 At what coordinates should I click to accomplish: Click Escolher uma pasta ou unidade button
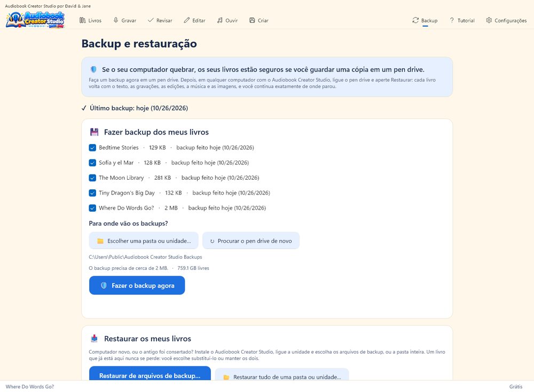(144, 241)
